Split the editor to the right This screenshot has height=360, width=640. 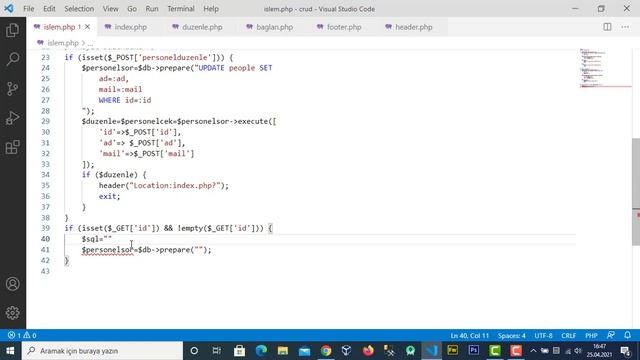pos(607,27)
